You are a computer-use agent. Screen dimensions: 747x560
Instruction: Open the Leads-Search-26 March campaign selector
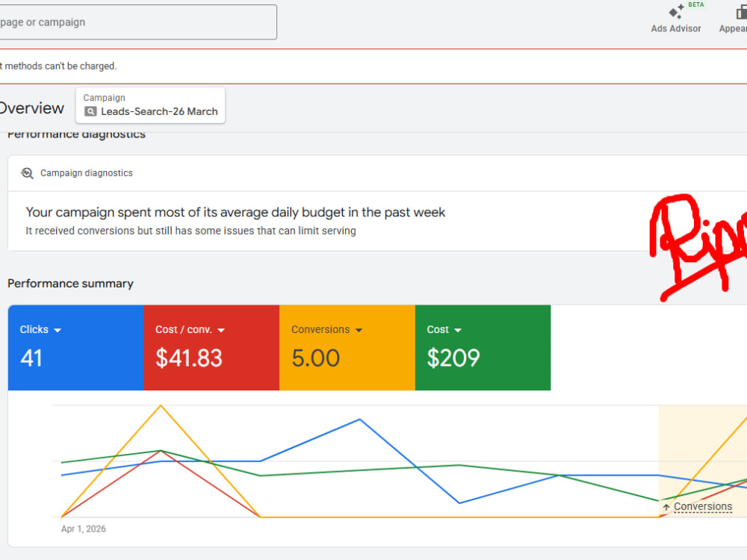tap(150, 105)
